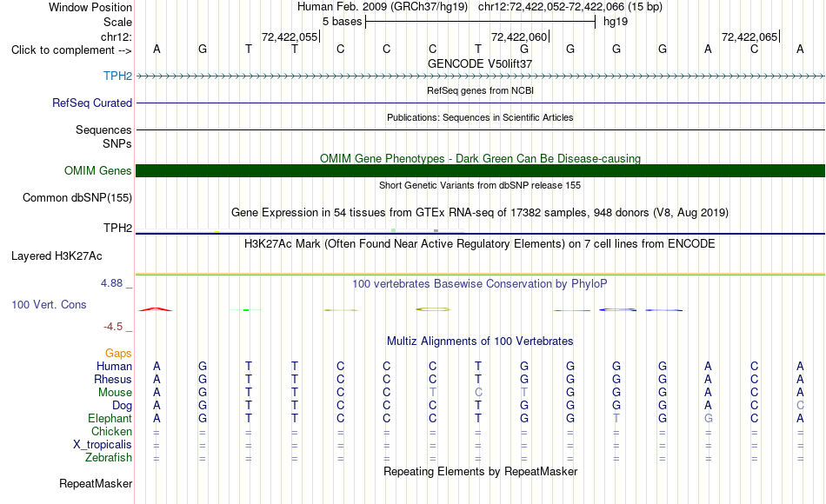Select the Elephant alignment row label

[x=110, y=418]
